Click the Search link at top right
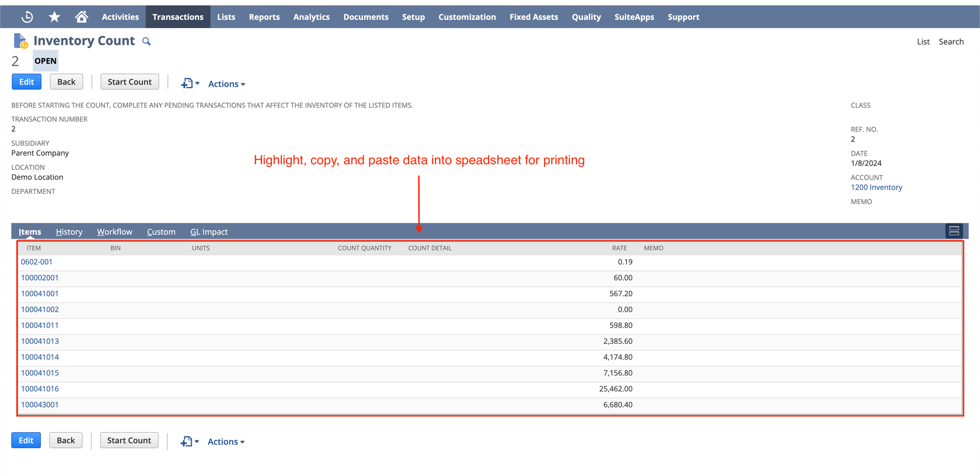The width and height of the screenshot is (980, 476). coord(951,41)
